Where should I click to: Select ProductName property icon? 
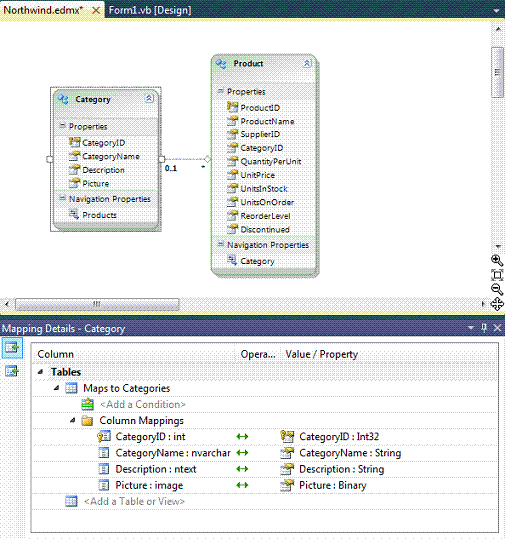pyautogui.click(x=232, y=121)
